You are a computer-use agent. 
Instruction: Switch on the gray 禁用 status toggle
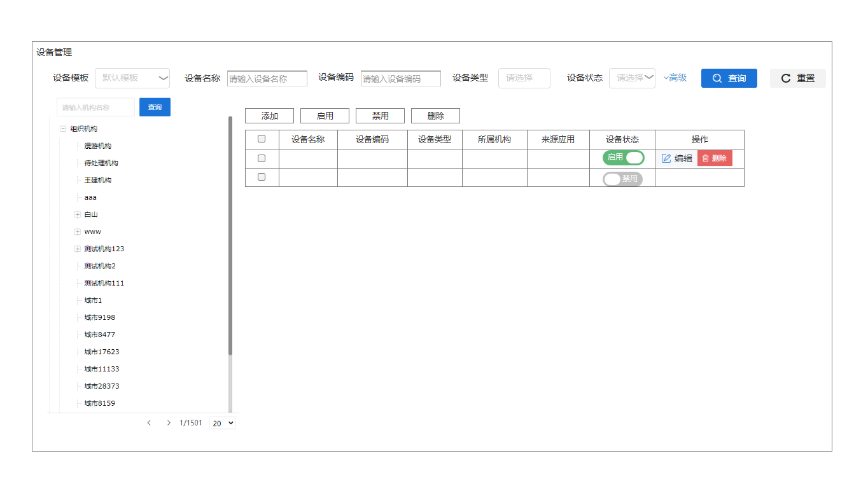622,179
